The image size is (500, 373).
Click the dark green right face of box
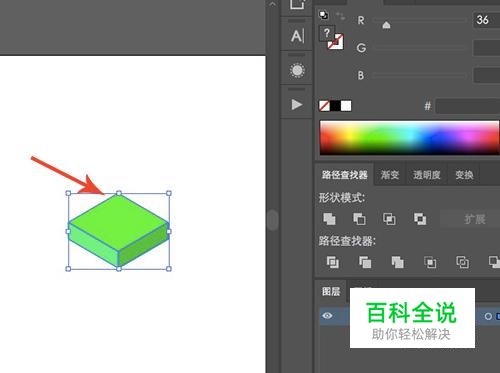point(143,245)
